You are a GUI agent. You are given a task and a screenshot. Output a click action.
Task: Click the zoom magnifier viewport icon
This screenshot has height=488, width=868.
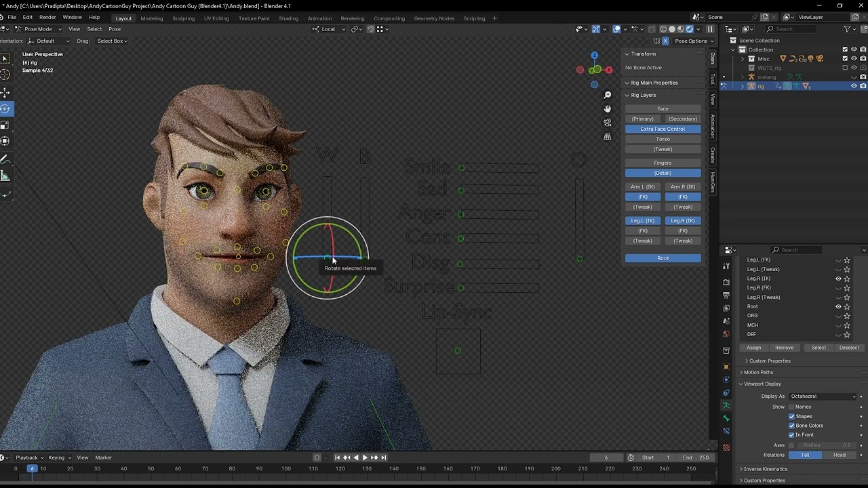click(x=608, y=95)
